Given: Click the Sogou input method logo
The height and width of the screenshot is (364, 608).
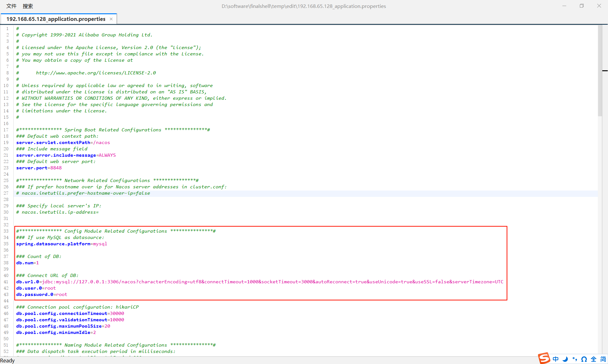Looking at the screenshot, I should coord(544,358).
